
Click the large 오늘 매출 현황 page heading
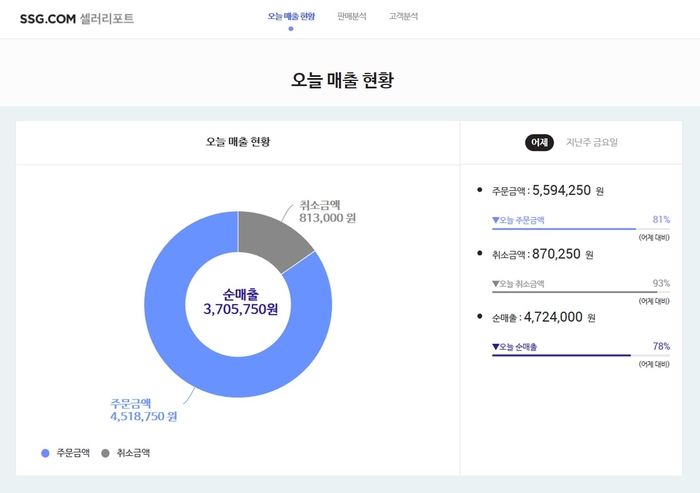click(342, 80)
